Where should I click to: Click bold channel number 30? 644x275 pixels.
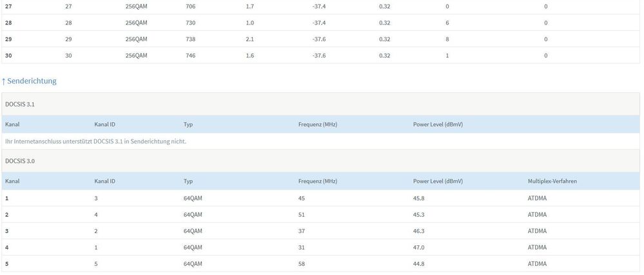point(8,56)
